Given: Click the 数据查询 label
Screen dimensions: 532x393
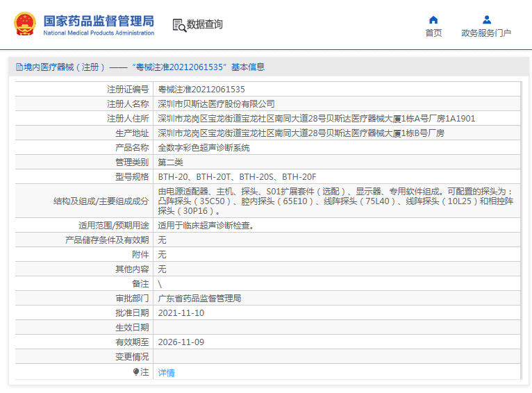Looking at the screenshot, I should point(205,24).
